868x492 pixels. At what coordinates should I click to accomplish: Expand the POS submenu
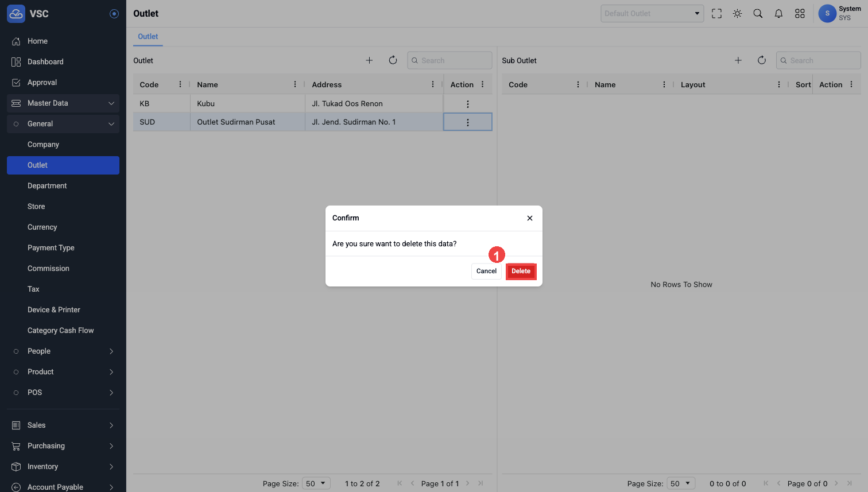click(63, 393)
